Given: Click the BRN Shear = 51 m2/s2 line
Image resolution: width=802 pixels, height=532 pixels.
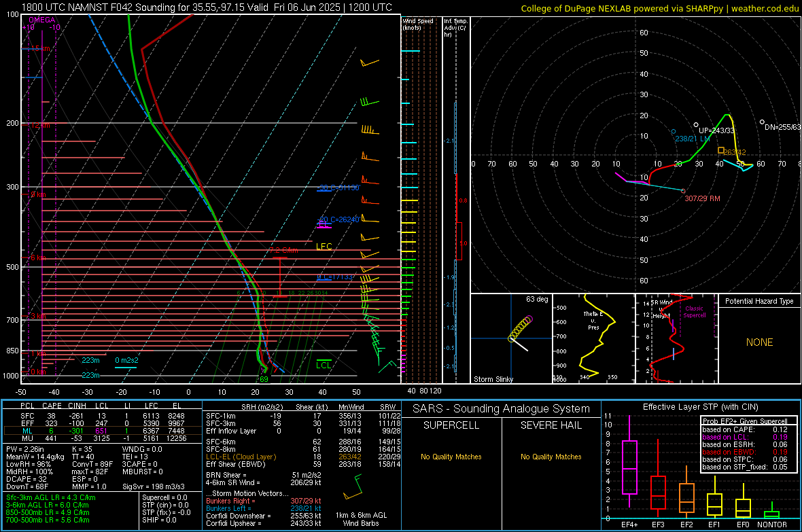Looking at the screenshot, I should click(264, 475).
